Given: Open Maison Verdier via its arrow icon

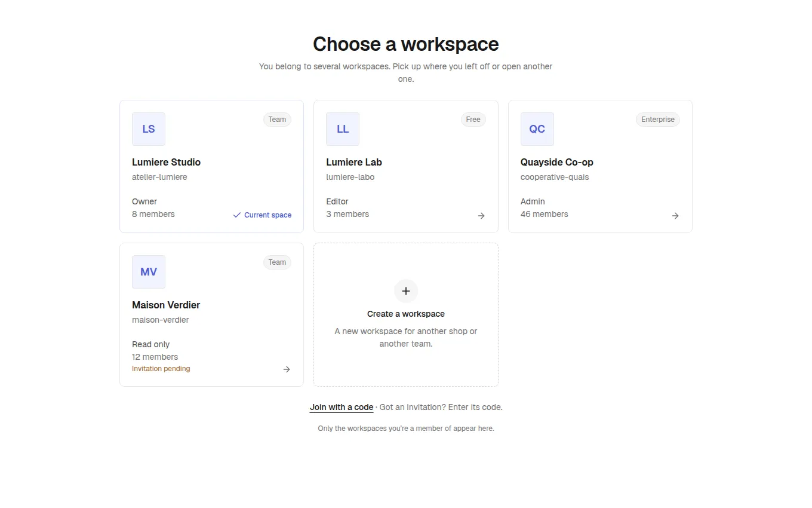Looking at the screenshot, I should pyautogui.click(x=287, y=369).
